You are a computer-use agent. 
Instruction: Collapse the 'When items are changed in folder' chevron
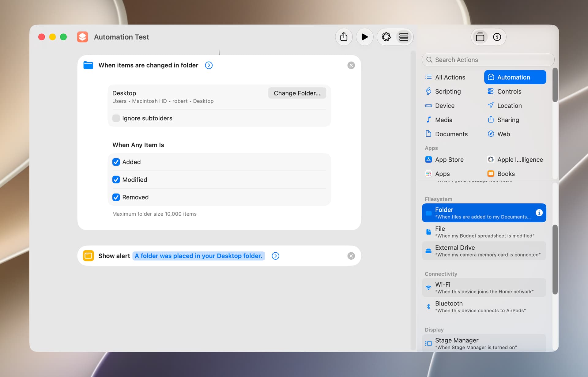[209, 65]
